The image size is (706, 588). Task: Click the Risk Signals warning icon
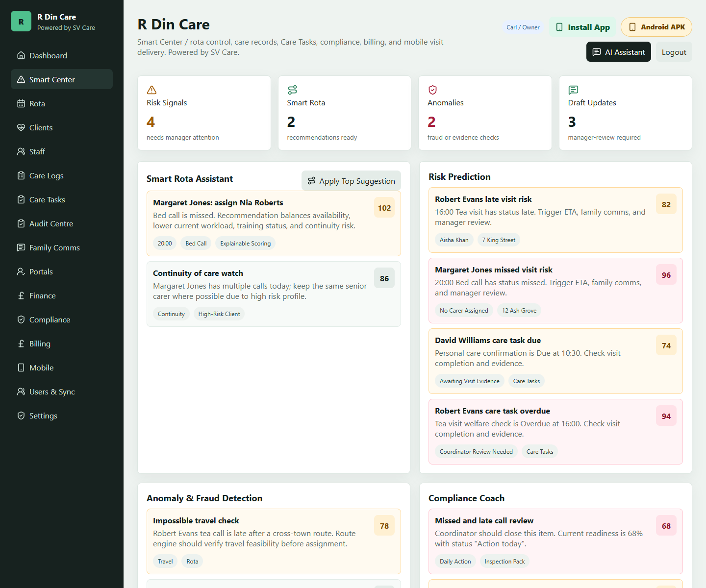point(151,90)
